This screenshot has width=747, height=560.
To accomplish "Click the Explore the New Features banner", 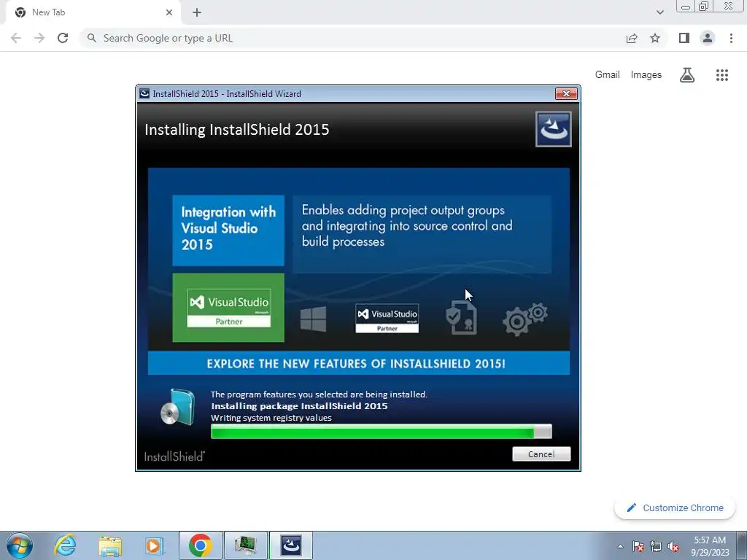I will coord(358,363).
